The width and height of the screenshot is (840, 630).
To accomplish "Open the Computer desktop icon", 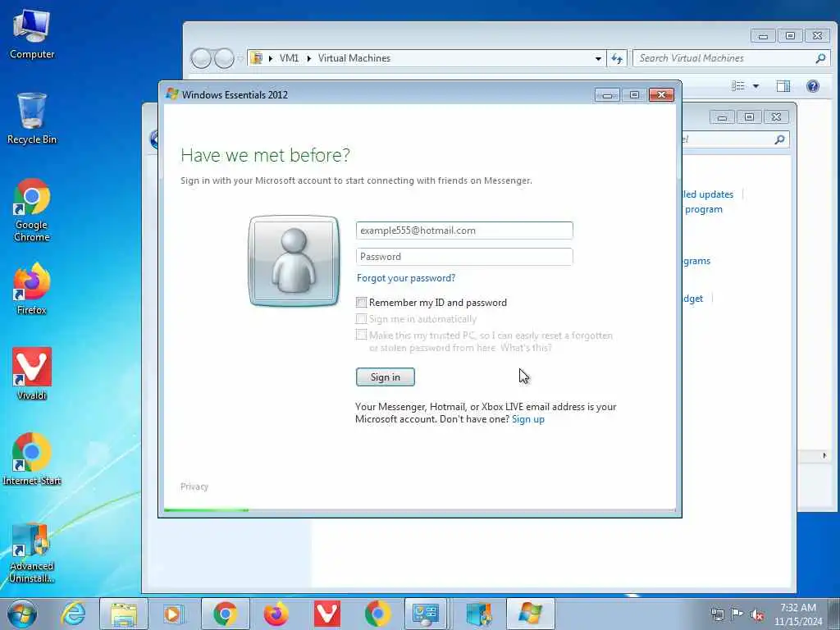I will point(32,34).
